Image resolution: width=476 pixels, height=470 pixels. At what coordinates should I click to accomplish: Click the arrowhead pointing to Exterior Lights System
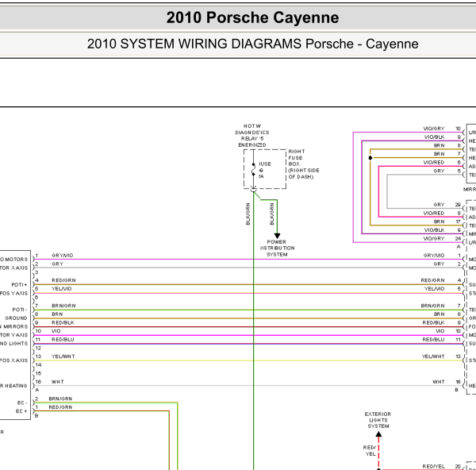coord(378,434)
